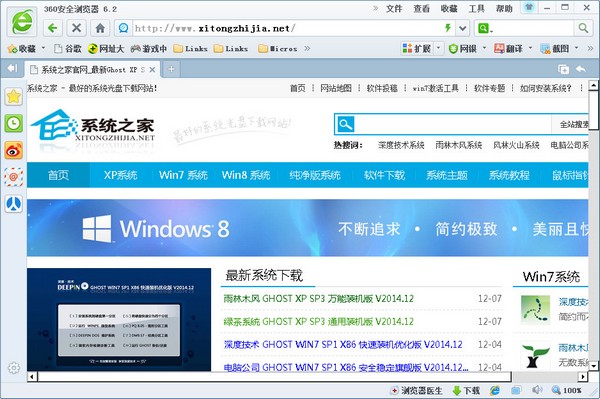Image resolution: width=600 pixels, height=399 pixels.
Task: Open the 查看 menu
Action: (421, 8)
